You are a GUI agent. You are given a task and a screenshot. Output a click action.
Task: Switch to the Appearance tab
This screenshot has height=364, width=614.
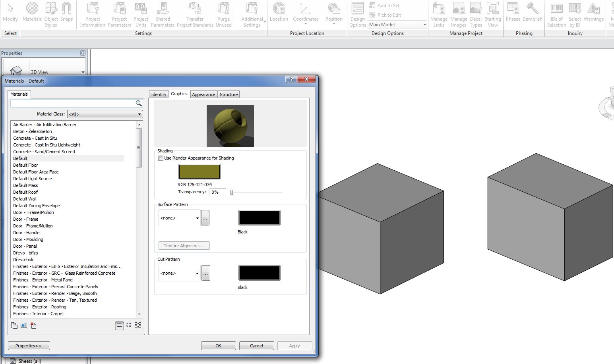click(203, 94)
